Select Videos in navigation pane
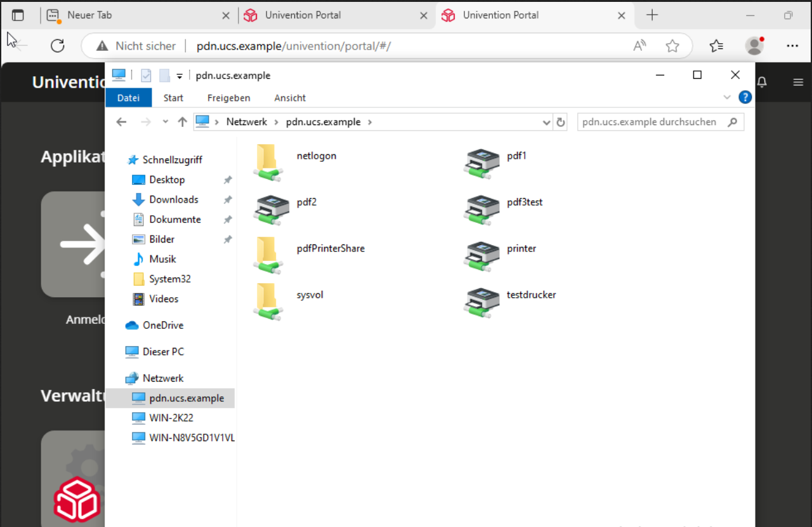This screenshot has width=812, height=527. [x=164, y=298]
